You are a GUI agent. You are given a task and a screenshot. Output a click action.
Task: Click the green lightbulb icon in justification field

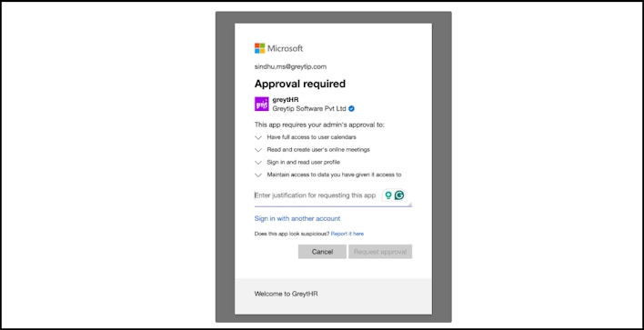point(388,195)
